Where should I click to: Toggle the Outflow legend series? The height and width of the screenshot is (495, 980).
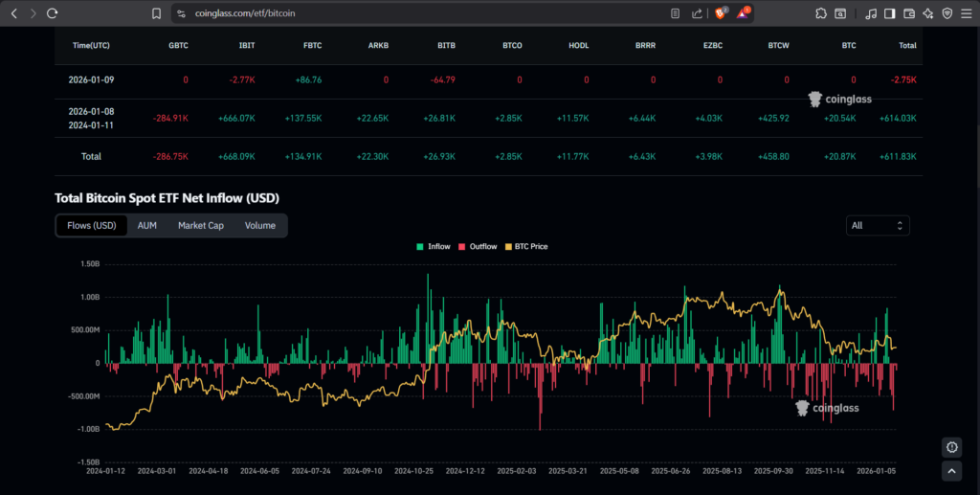click(478, 247)
